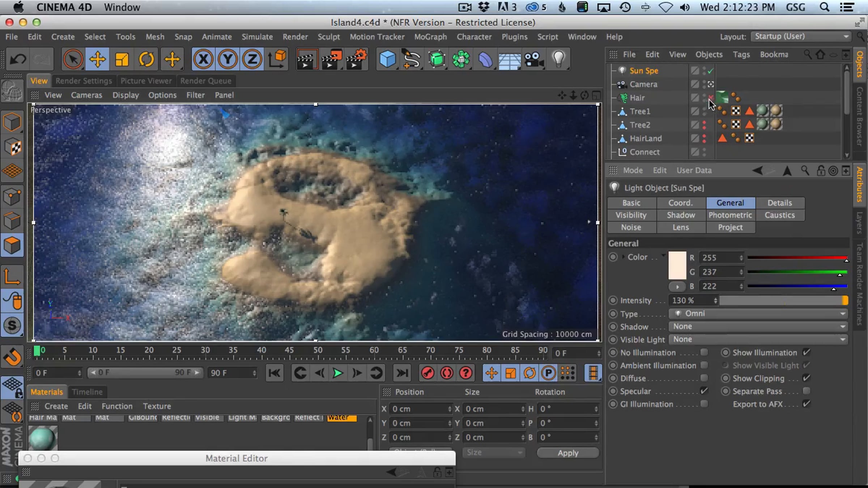Click the Enable Snap S icon

12,325
